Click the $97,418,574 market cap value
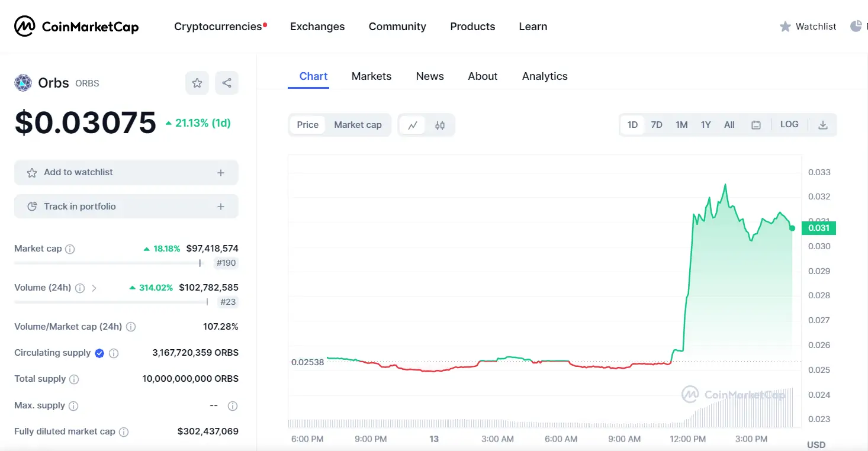 (x=212, y=249)
